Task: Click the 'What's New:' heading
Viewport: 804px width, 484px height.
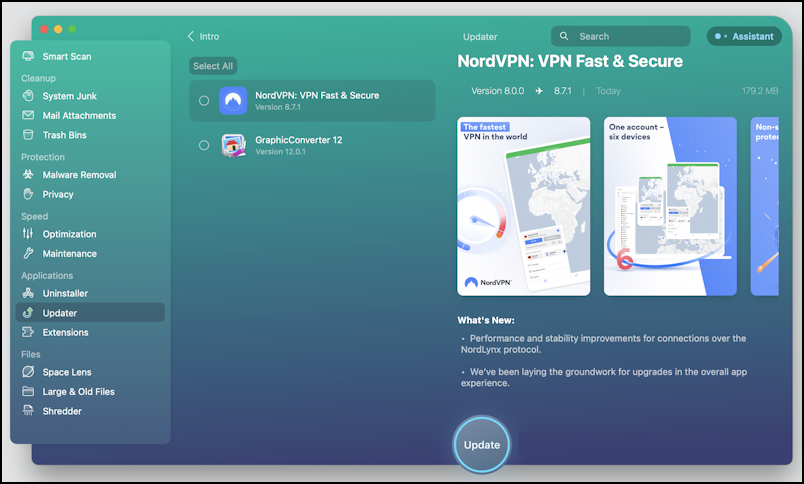Action: [x=486, y=320]
